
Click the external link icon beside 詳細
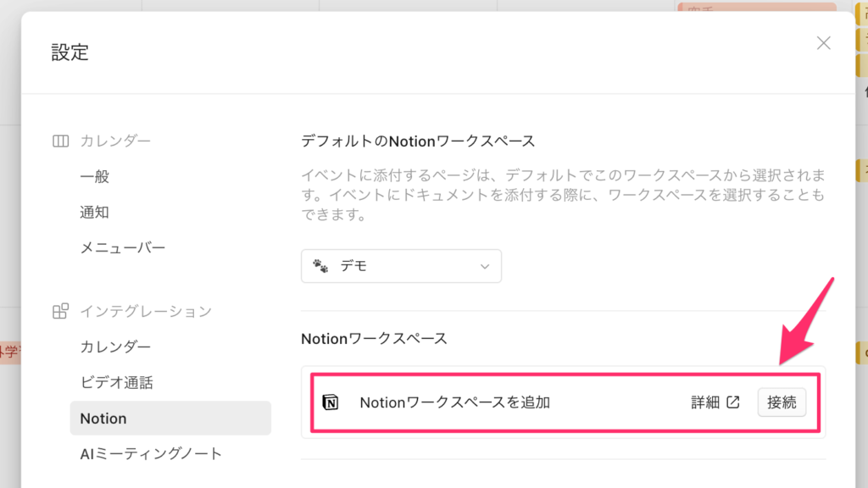(x=733, y=402)
